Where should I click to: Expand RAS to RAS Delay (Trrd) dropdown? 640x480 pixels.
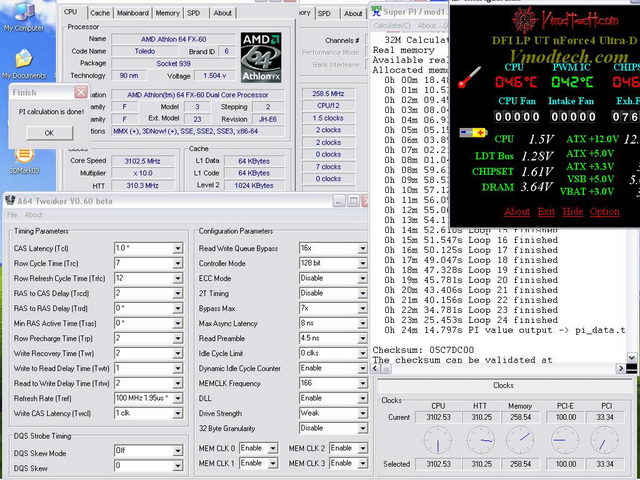pos(178,309)
